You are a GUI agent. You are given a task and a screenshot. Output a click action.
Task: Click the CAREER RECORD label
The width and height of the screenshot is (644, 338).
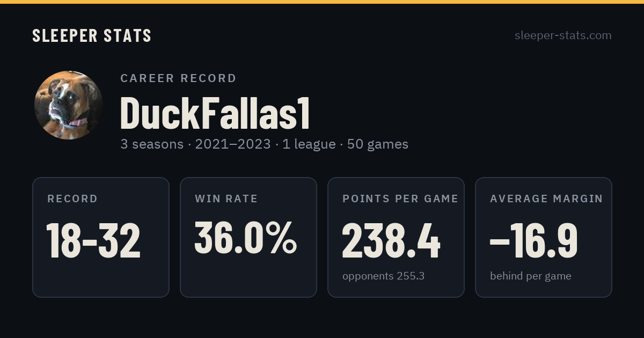(x=178, y=78)
